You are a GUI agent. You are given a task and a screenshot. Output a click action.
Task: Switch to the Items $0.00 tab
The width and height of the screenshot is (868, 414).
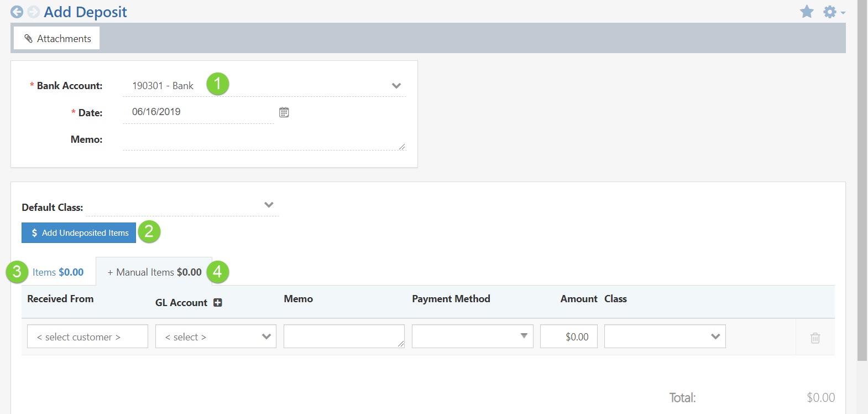[x=58, y=272]
